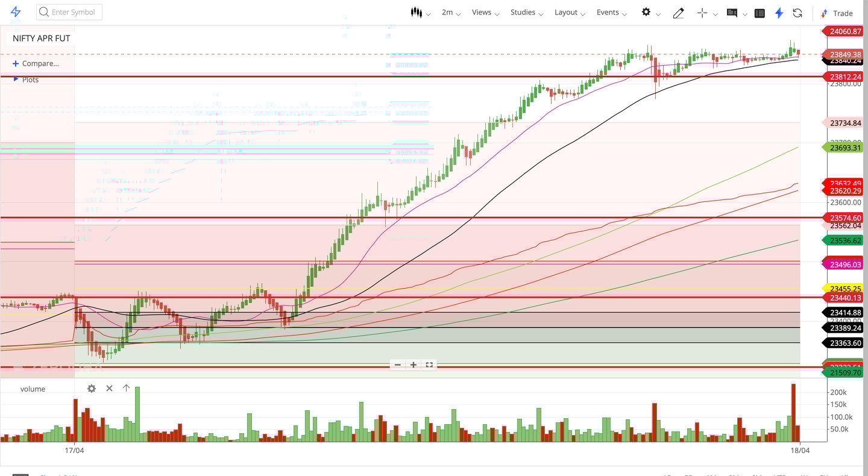Viewport: 868px width, 476px height.
Task: Expand the heads-up display options chevron
Action: (x=745, y=14)
